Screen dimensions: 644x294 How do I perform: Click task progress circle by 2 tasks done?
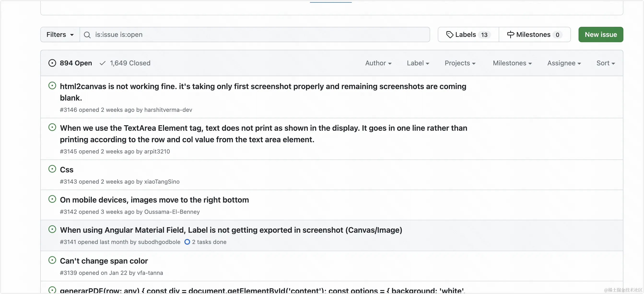(x=187, y=242)
